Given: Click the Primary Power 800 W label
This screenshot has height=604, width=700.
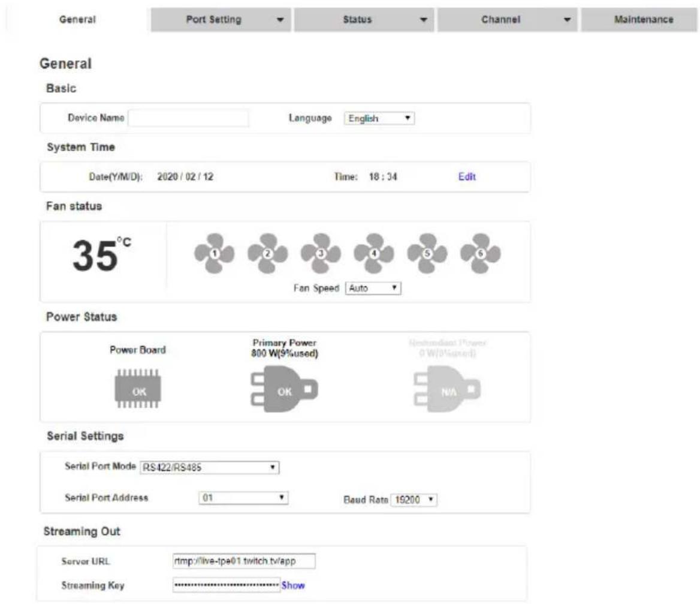Looking at the screenshot, I should point(284,348).
